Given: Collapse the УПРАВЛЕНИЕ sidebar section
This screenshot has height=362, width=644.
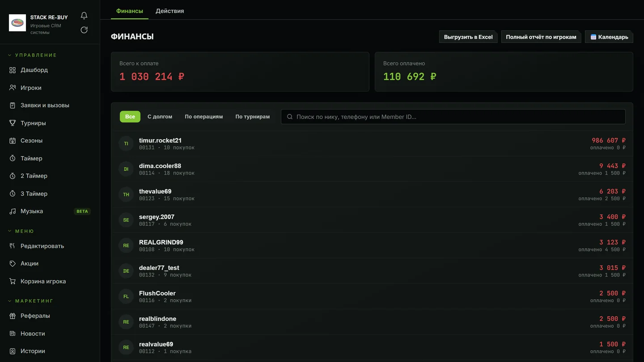Looking at the screenshot, I should click(x=32, y=55).
